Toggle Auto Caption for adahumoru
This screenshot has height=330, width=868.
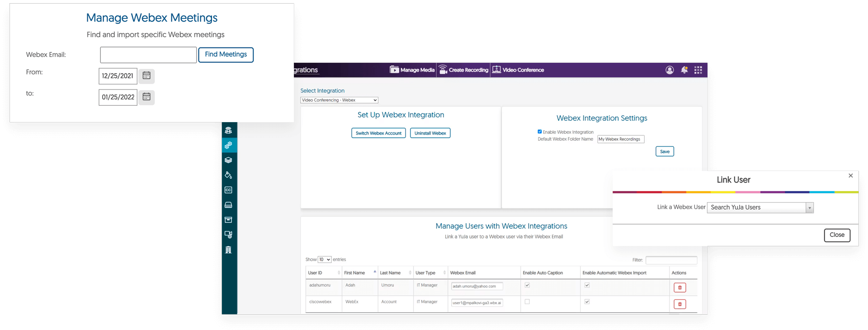(x=527, y=285)
